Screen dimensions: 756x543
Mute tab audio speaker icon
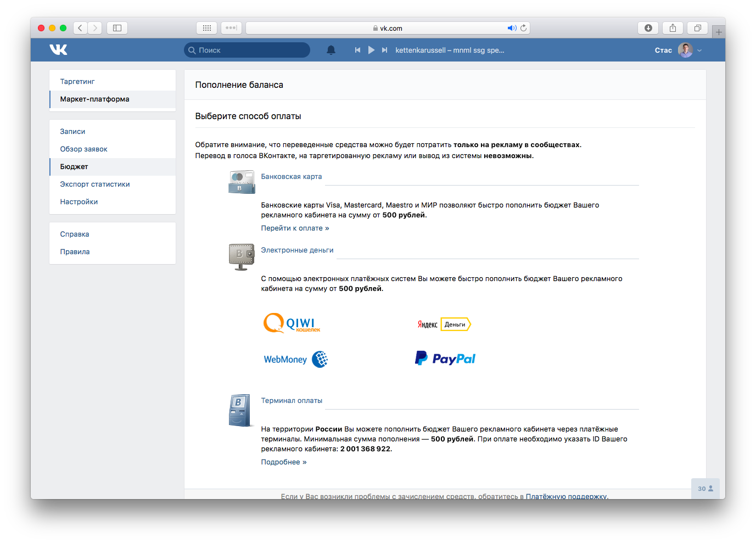[512, 28]
